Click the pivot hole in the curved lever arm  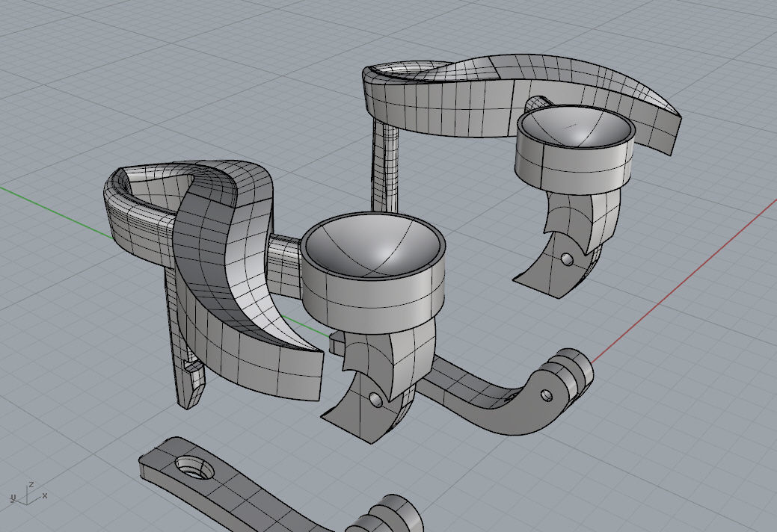click(547, 395)
